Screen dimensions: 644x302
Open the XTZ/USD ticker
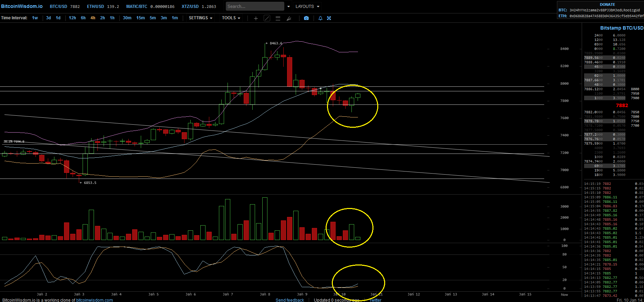pos(199,7)
